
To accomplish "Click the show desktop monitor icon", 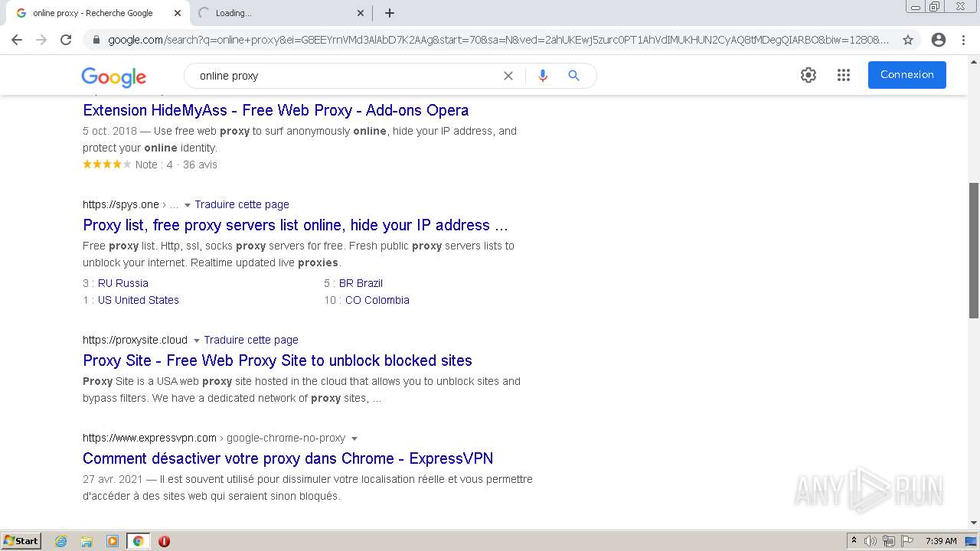I will click(x=971, y=541).
